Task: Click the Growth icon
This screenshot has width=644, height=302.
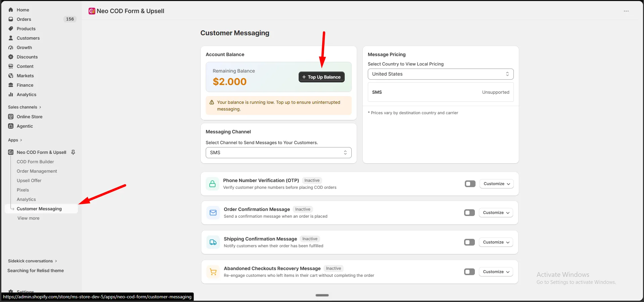Action: pyautogui.click(x=11, y=47)
